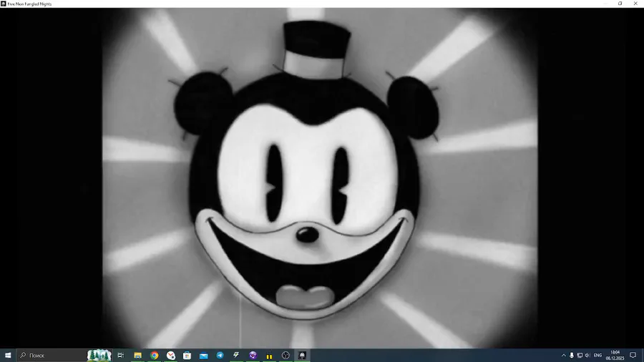The image size is (644, 362).
Task: Open File Explorer from the taskbar
Action: [x=137, y=356]
